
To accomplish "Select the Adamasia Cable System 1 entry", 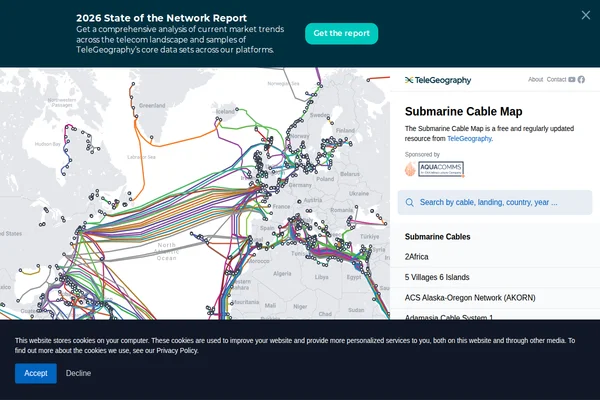I will tap(495, 316).
